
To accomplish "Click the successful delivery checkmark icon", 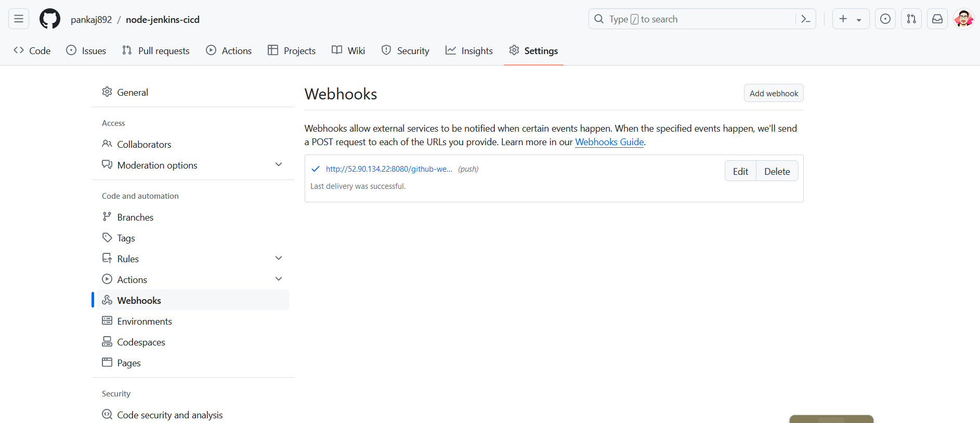I will 315,169.
